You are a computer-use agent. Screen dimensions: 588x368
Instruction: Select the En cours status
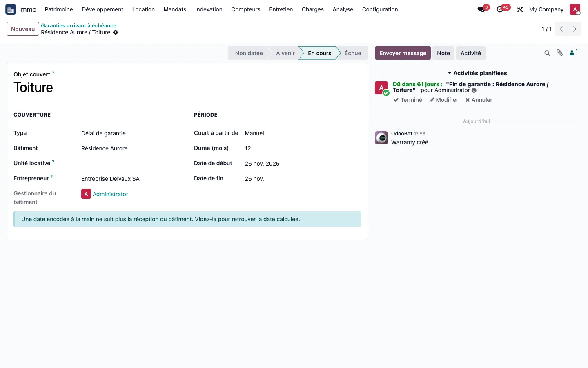[319, 53]
